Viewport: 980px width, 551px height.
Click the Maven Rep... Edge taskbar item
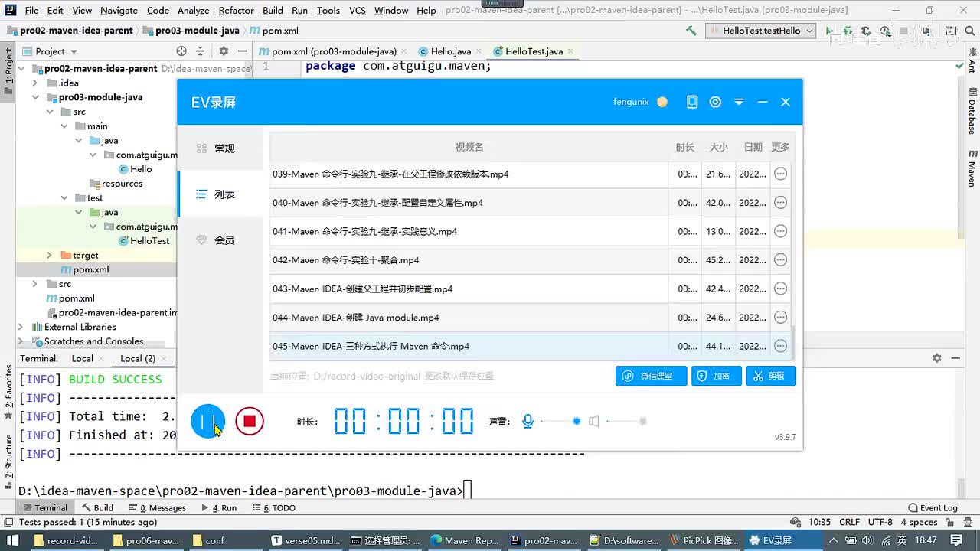465,540
